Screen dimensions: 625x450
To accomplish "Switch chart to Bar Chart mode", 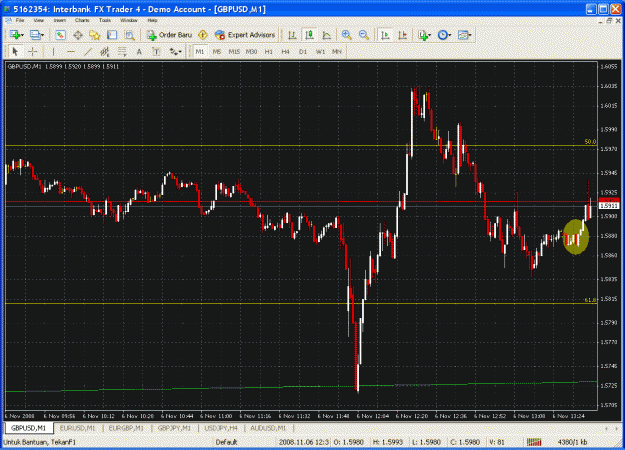I will pyautogui.click(x=292, y=35).
